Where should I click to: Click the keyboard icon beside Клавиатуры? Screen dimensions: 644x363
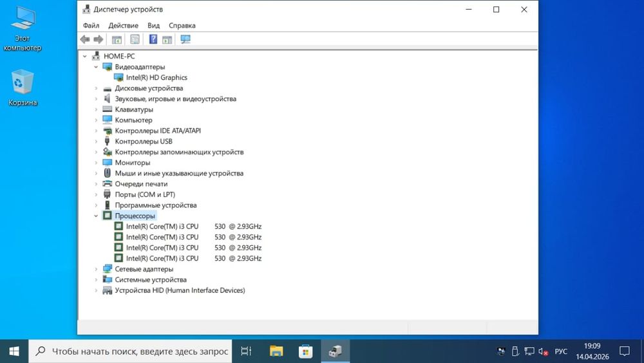pos(107,109)
